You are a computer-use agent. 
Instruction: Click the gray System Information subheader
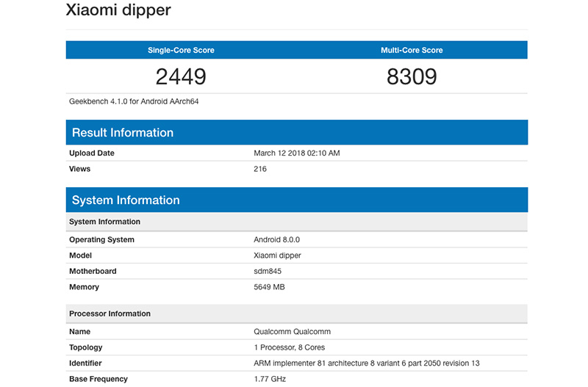click(297, 222)
